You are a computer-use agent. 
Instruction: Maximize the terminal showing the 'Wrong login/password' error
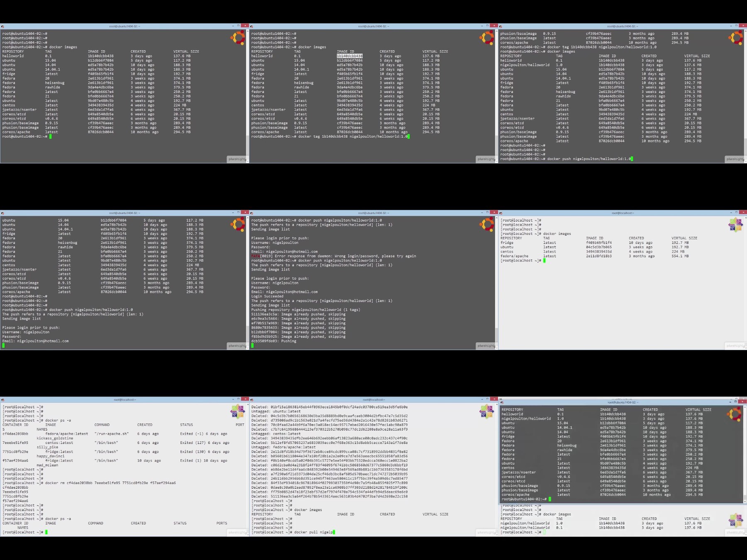[488, 213]
